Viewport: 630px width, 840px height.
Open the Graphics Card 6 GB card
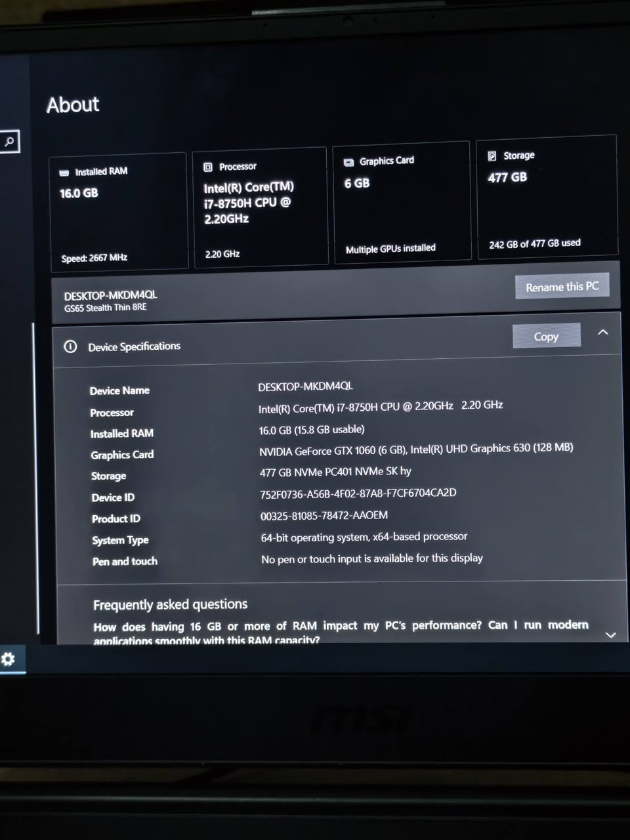402,202
